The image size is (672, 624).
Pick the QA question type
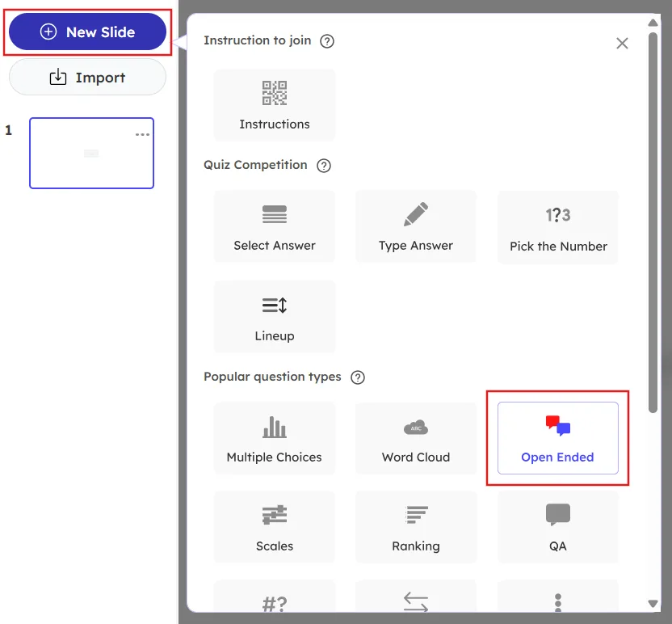[x=557, y=526]
